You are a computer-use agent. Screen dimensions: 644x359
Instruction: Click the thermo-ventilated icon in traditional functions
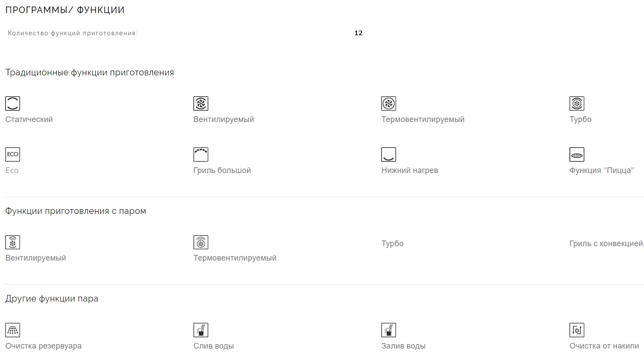pos(389,104)
